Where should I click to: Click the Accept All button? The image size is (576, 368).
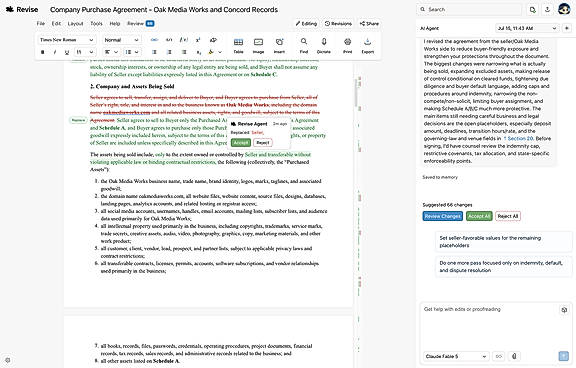pyautogui.click(x=479, y=216)
